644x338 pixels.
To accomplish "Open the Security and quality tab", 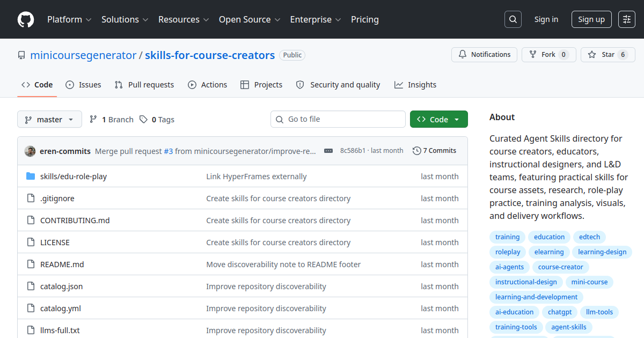I will [x=338, y=85].
